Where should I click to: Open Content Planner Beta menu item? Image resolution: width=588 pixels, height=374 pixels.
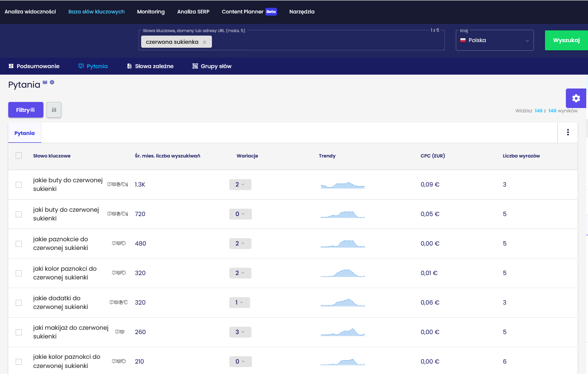point(249,12)
